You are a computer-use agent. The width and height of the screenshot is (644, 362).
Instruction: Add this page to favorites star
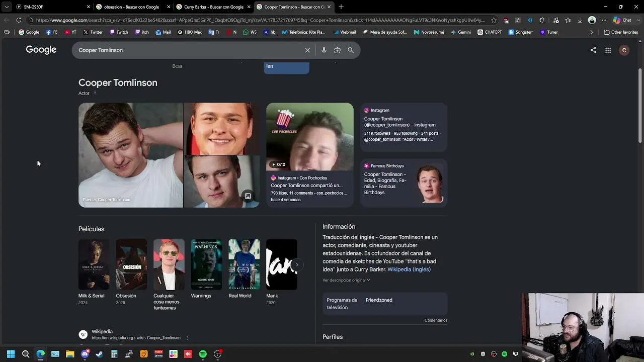coord(494,20)
